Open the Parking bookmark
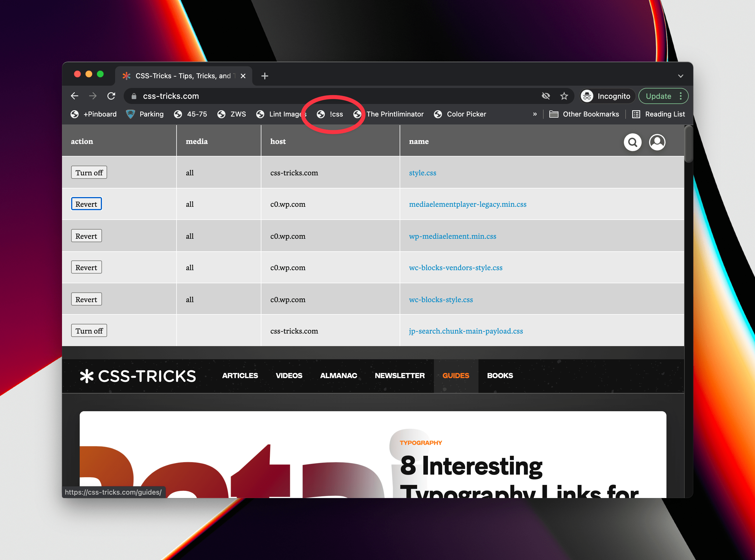This screenshot has width=755, height=560. tap(151, 114)
